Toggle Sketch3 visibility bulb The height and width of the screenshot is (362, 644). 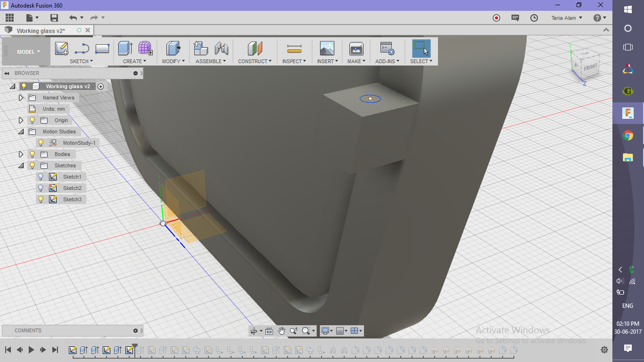click(x=41, y=199)
